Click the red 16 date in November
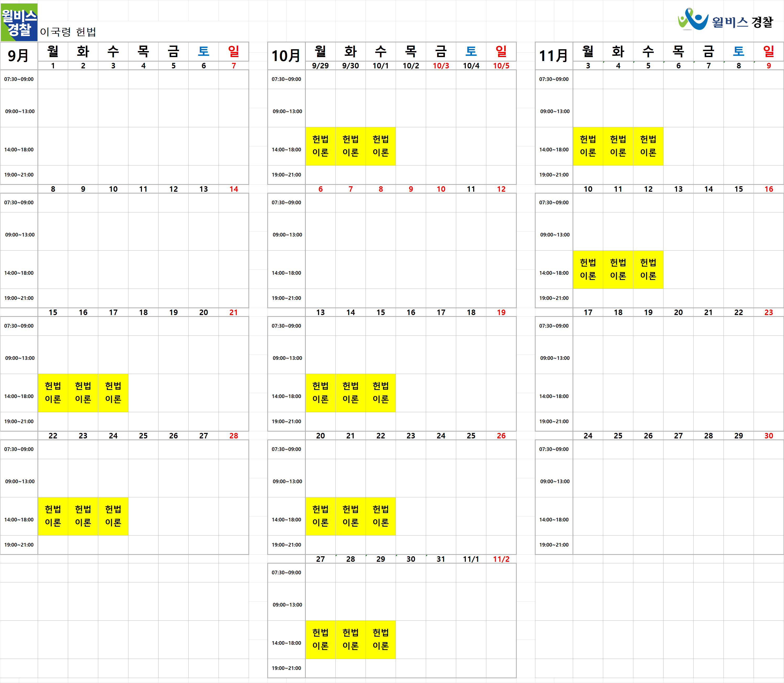Screen dimensions: 784x683 click(769, 189)
